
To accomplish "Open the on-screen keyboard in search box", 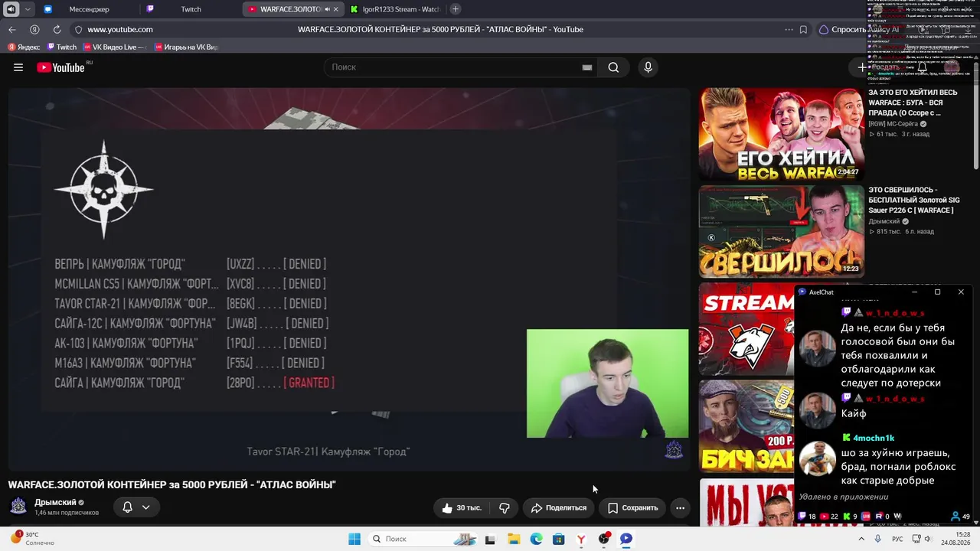I will click(x=587, y=67).
